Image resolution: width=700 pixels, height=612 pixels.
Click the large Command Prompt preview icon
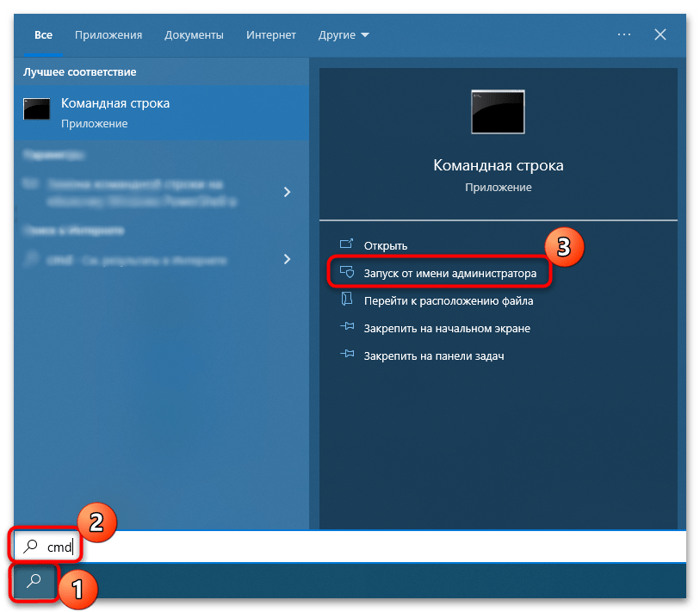(498, 112)
